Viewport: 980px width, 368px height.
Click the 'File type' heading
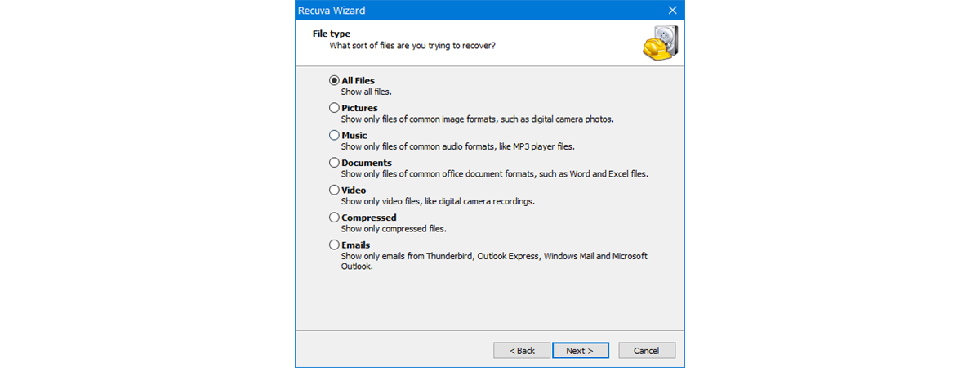pos(332,34)
